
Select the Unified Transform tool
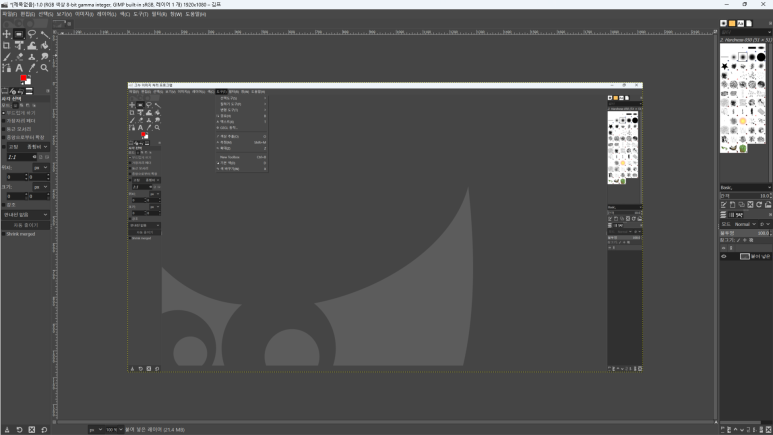coord(19,45)
